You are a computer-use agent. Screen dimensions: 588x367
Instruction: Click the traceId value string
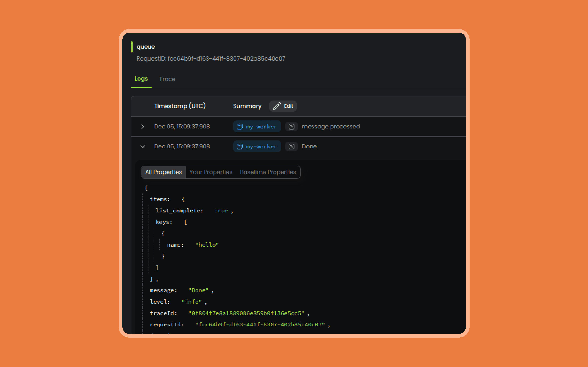(x=246, y=313)
